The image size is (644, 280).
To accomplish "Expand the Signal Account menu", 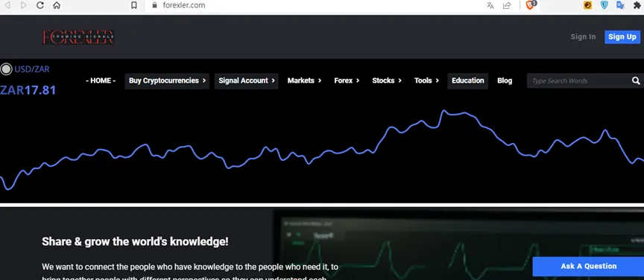I will 247,81.
